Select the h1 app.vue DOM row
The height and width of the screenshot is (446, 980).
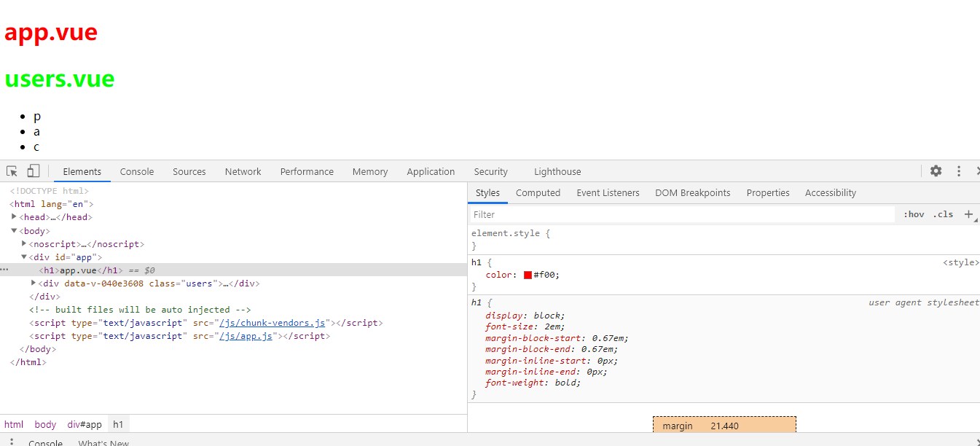233,270
